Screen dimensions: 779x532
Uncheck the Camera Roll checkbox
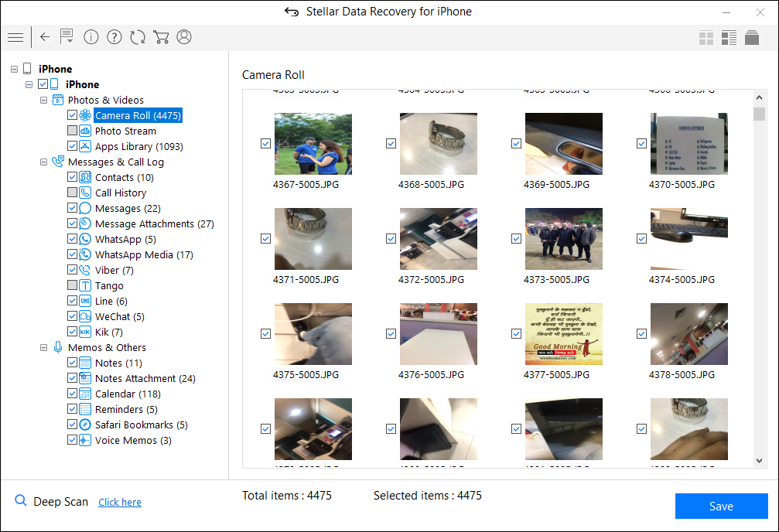[72, 115]
